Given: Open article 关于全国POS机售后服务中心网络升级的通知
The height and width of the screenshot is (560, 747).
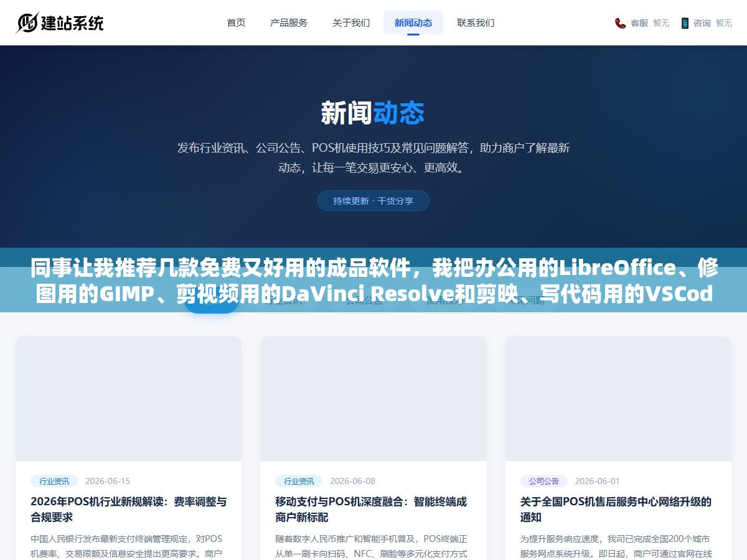Looking at the screenshot, I should click(616, 509).
